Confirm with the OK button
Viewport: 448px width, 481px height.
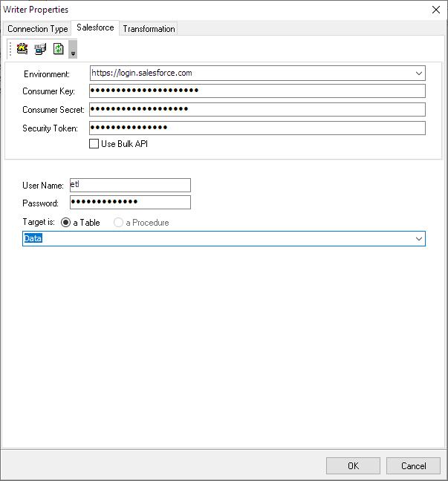pyautogui.click(x=353, y=466)
